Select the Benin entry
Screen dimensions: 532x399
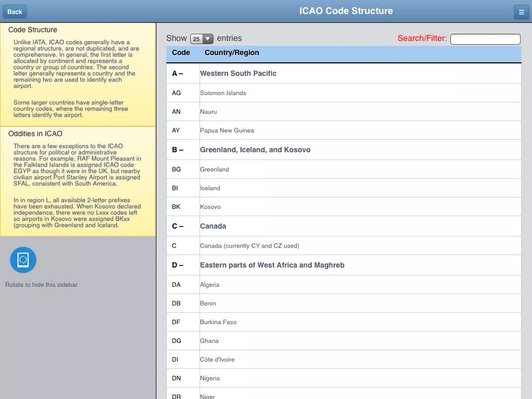[344, 303]
